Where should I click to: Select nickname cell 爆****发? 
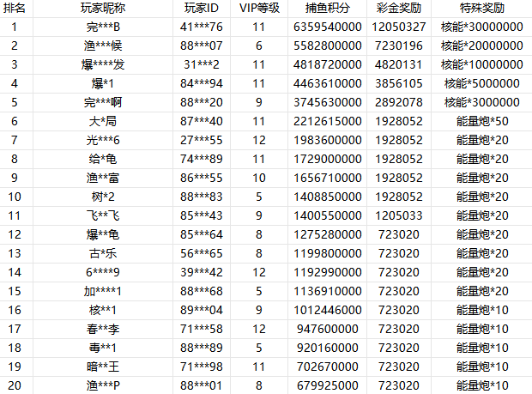tap(103, 64)
